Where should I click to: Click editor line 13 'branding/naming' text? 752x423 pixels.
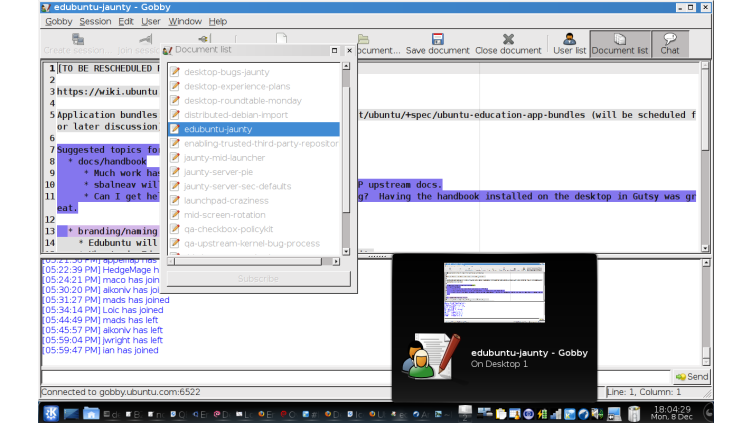(x=118, y=231)
